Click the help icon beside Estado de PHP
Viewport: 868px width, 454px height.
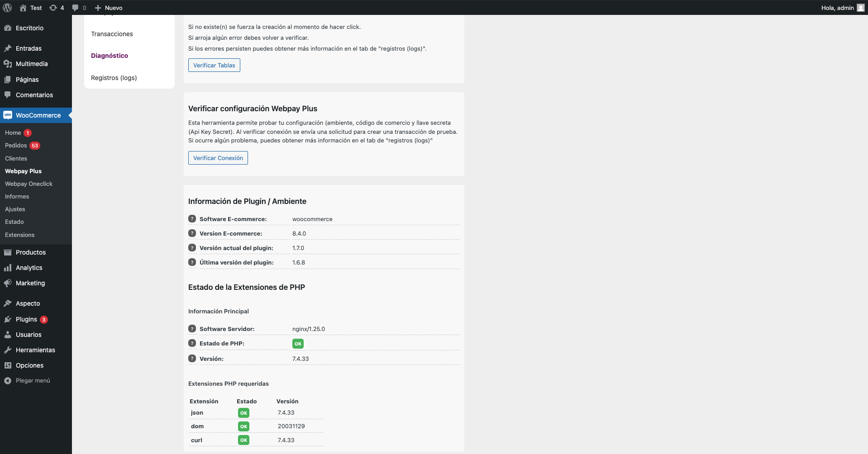[192, 343]
